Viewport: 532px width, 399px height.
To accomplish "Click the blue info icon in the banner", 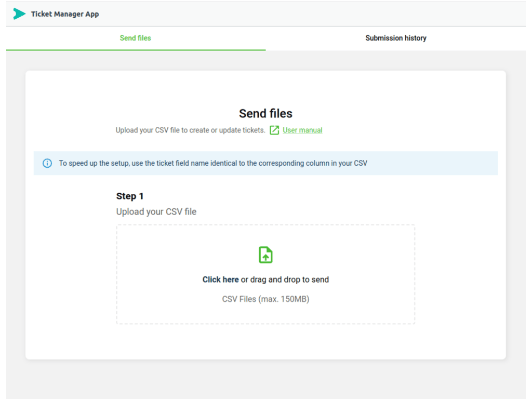I will [x=47, y=163].
